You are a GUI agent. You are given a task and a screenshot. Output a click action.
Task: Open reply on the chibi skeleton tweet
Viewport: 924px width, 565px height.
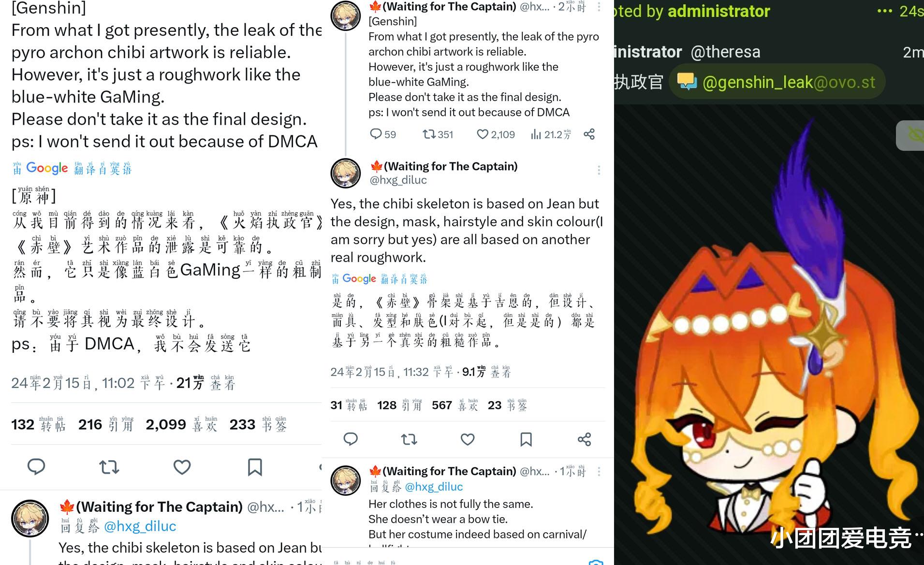click(x=351, y=439)
